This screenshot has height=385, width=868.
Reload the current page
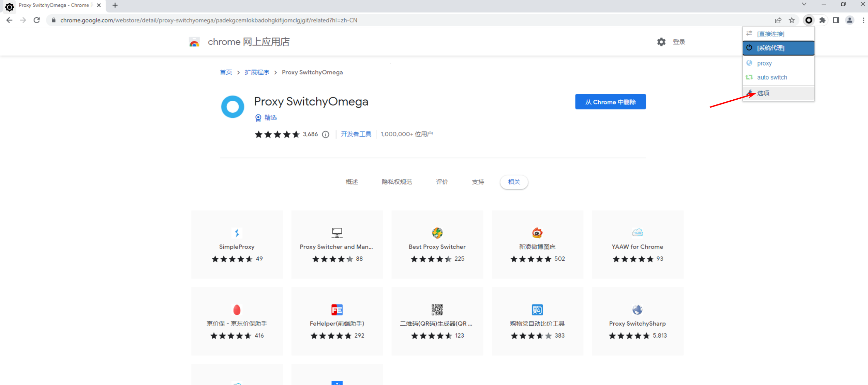pyautogui.click(x=37, y=20)
